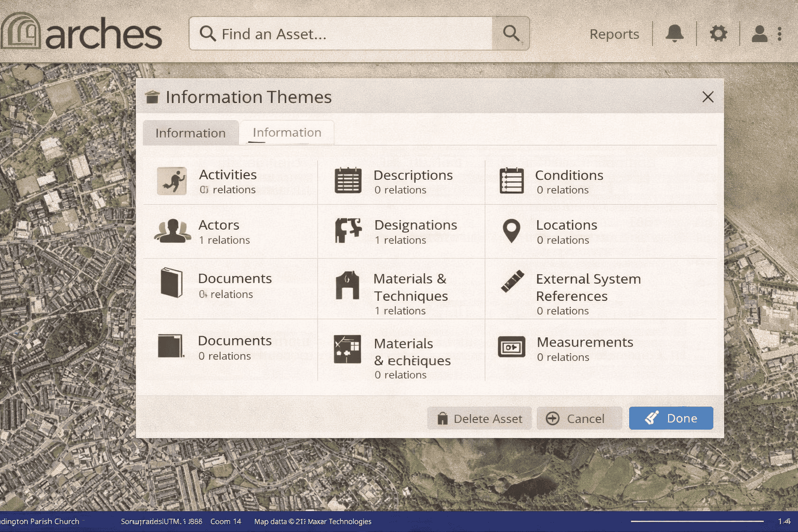The image size is (798, 532).
Task: Open the External System References icon
Action: (512, 282)
